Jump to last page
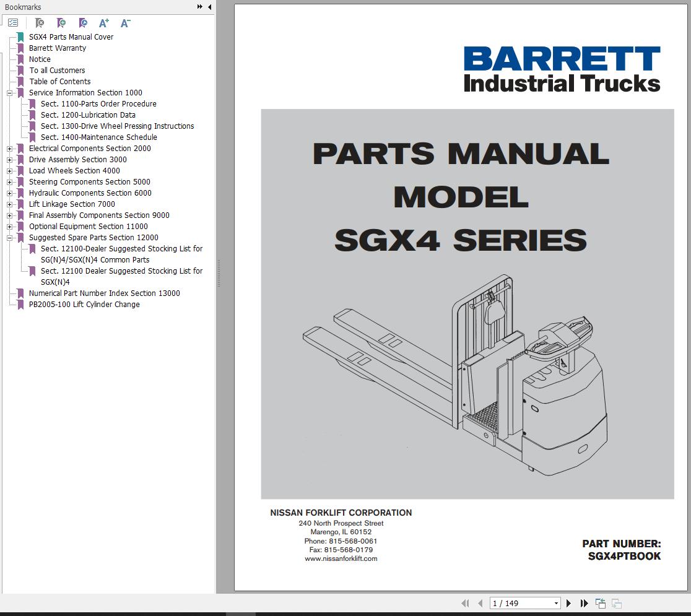This screenshot has width=691, height=616. (585, 603)
